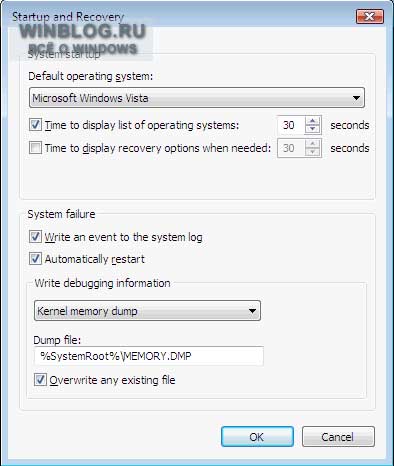Increase operating systems list time with up arrow
394x466 pixels.
(312, 121)
